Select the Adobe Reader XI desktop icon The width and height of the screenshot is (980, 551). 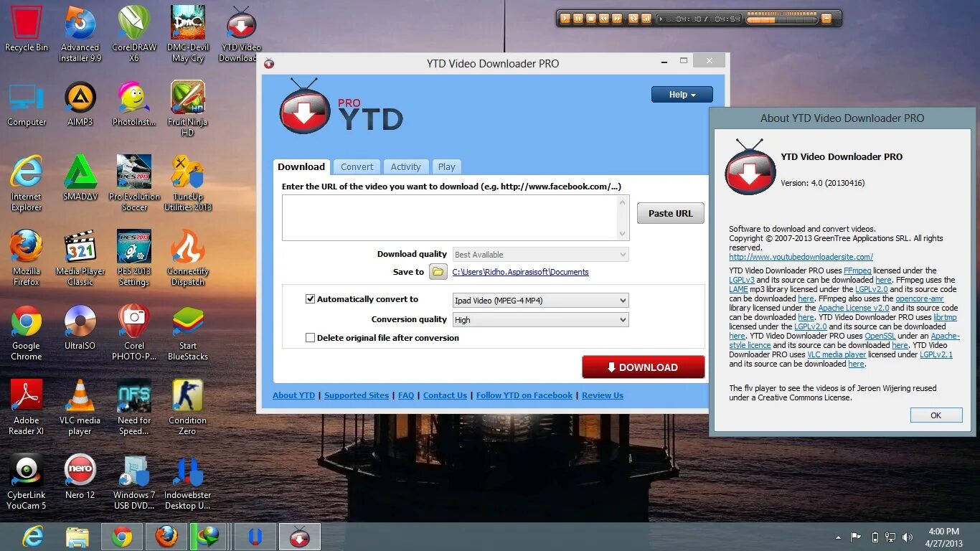pyautogui.click(x=27, y=407)
